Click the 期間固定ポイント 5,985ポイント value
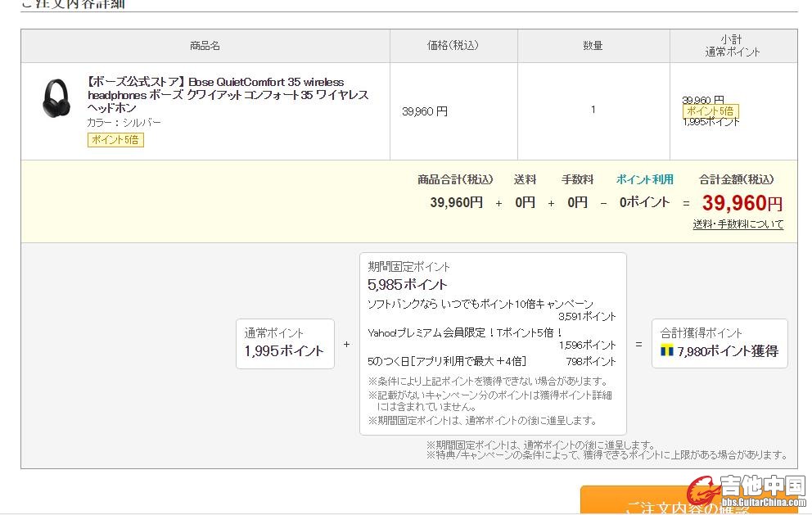The height and width of the screenshot is (515, 812). 408,284
